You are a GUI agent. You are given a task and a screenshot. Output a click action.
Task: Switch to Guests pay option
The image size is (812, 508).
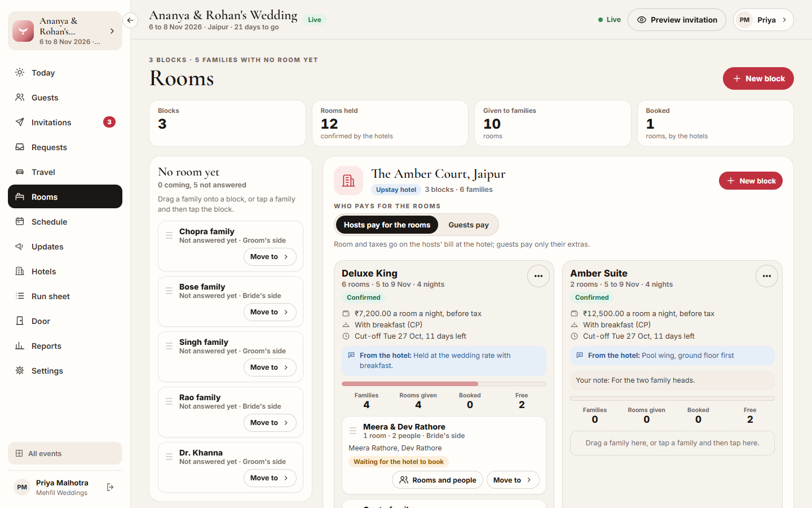pyautogui.click(x=469, y=225)
